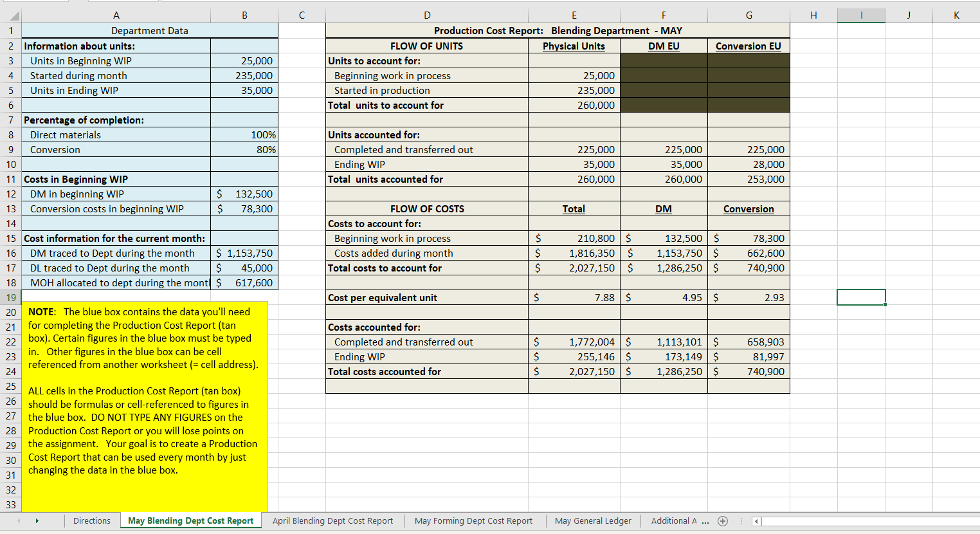The image size is (980, 534).
Task: Select 'Total units to account for' value 260,000
Action: (574, 105)
